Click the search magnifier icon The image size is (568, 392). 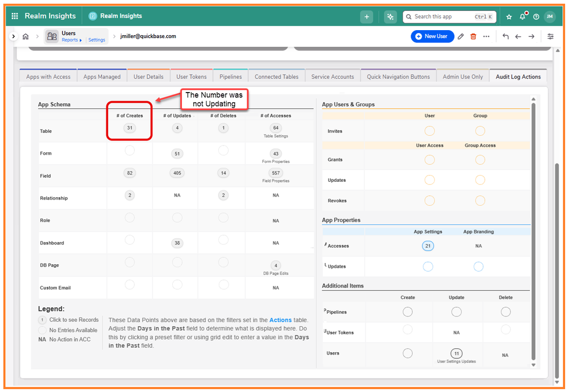click(x=409, y=16)
